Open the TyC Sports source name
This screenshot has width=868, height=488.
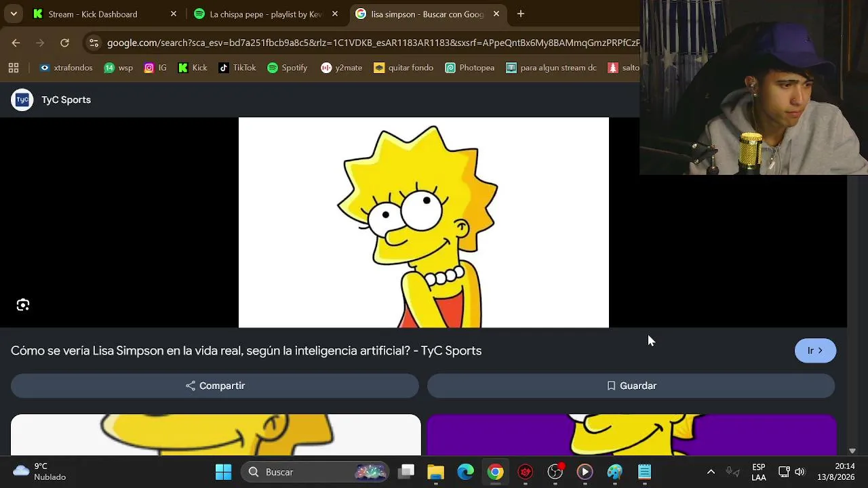point(66,100)
